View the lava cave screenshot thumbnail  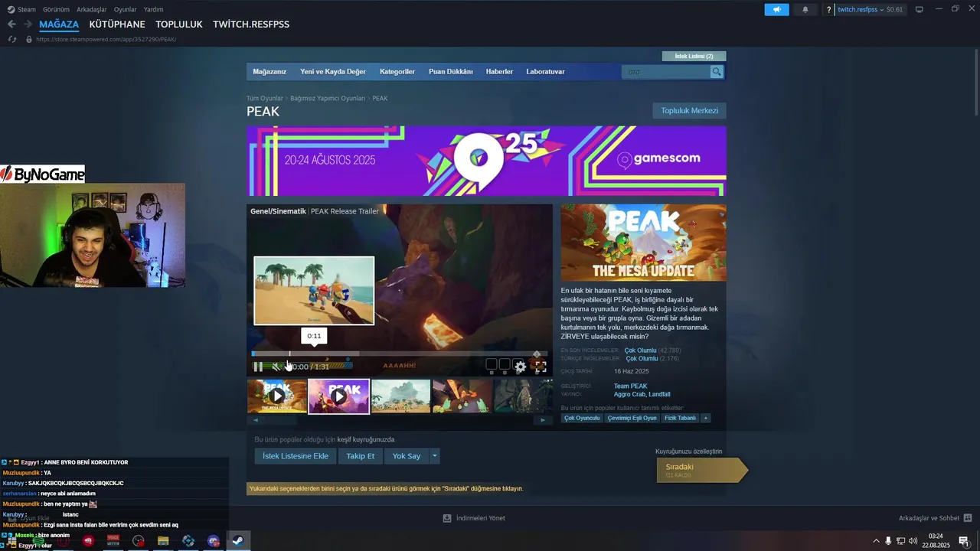462,396
